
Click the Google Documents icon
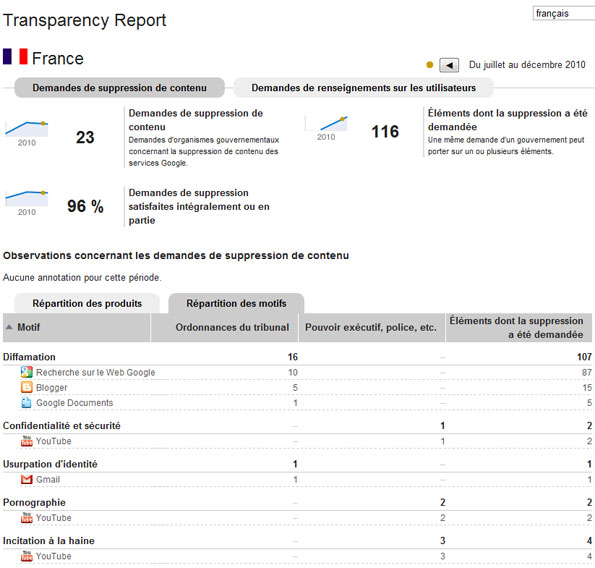click(27, 403)
